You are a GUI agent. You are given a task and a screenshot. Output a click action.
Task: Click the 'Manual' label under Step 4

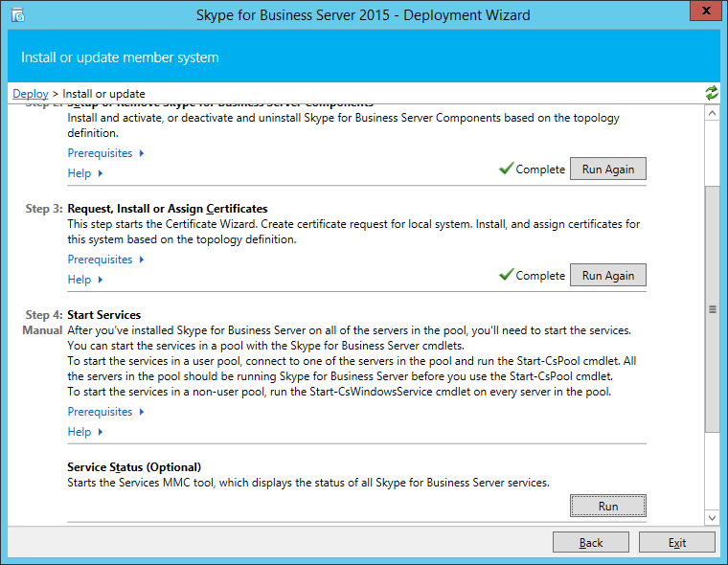(42, 330)
